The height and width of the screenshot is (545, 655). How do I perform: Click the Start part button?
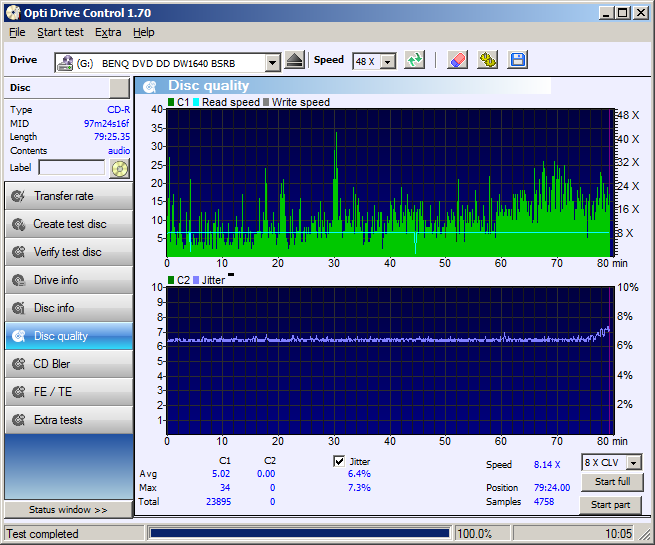tap(610, 504)
